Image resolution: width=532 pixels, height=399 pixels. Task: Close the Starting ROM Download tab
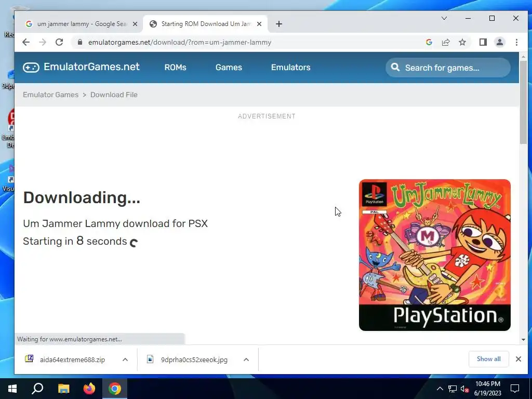click(259, 24)
